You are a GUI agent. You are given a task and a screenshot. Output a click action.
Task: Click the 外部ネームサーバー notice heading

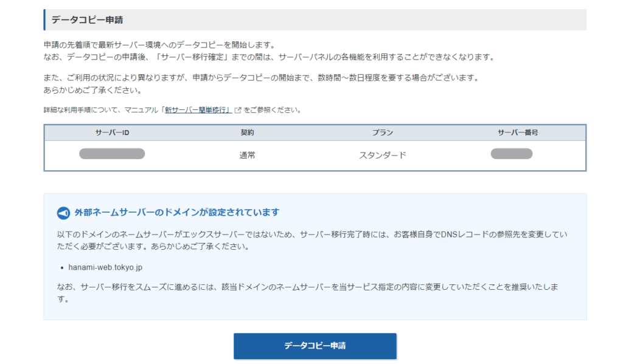click(x=176, y=213)
